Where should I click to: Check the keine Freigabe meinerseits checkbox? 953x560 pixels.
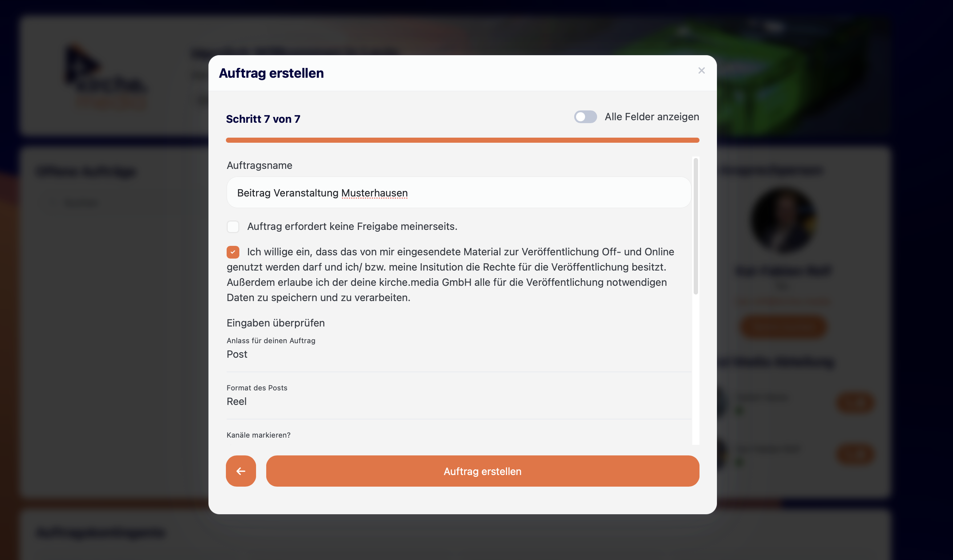pos(233,227)
